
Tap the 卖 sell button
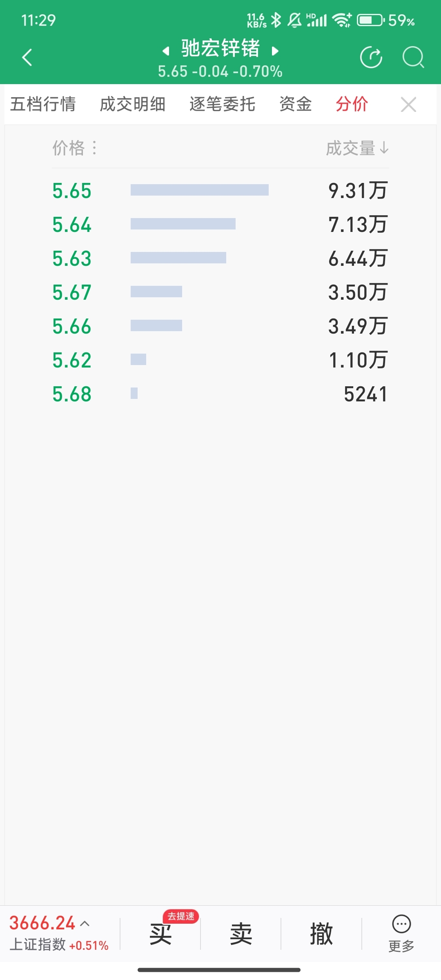[x=241, y=934]
